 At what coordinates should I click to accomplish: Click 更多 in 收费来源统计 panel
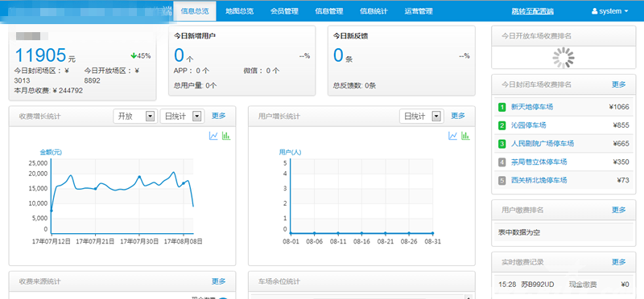[218, 281]
